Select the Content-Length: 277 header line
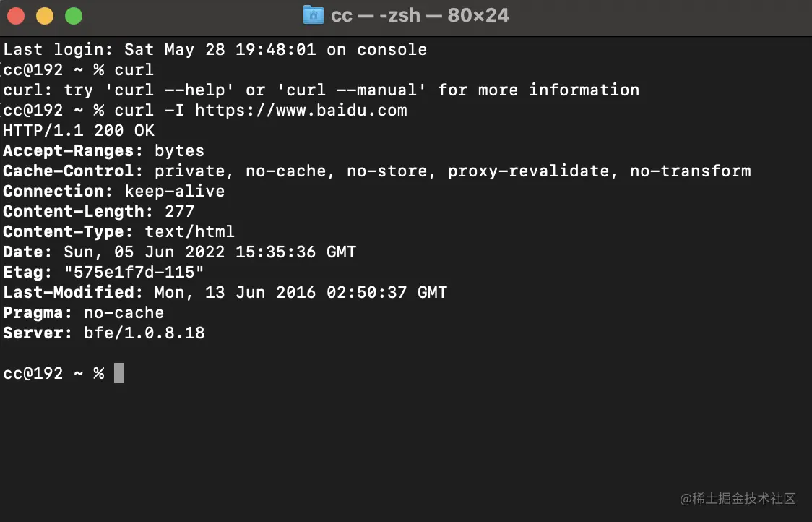Viewport: 812px width, 522px height. (98, 211)
